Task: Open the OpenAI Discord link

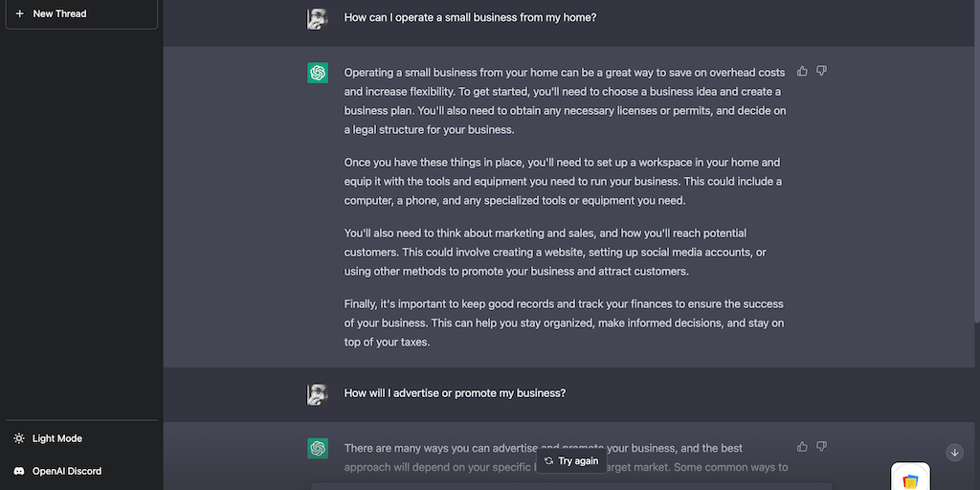Action: (x=66, y=471)
